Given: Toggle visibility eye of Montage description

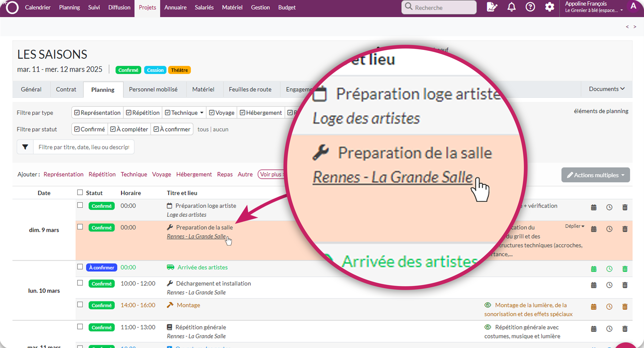Looking at the screenshot, I should click(x=488, y=305).
